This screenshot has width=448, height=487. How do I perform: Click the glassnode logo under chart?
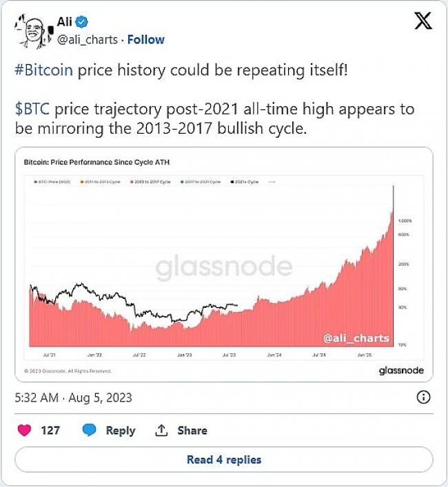point(401,370)
